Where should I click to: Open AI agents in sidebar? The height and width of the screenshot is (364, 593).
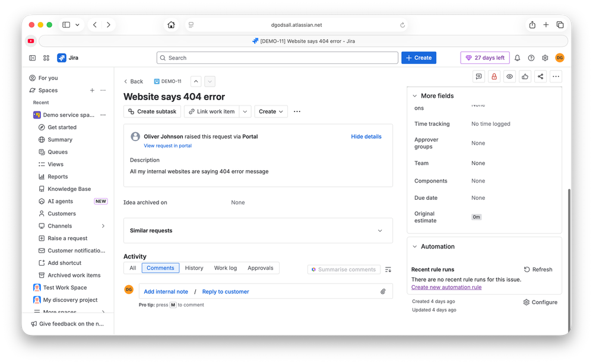[61, 201]
